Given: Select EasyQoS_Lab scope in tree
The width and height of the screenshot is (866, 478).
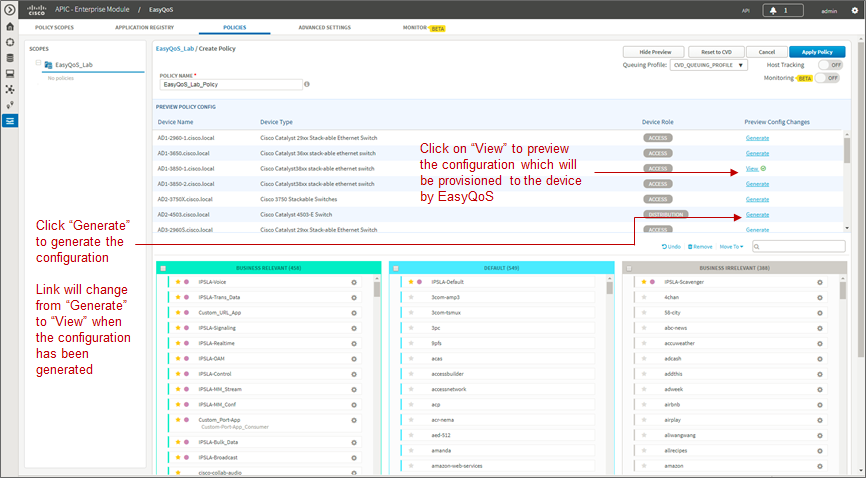Looking at the screenshot, I should click(x=73, y=65).
